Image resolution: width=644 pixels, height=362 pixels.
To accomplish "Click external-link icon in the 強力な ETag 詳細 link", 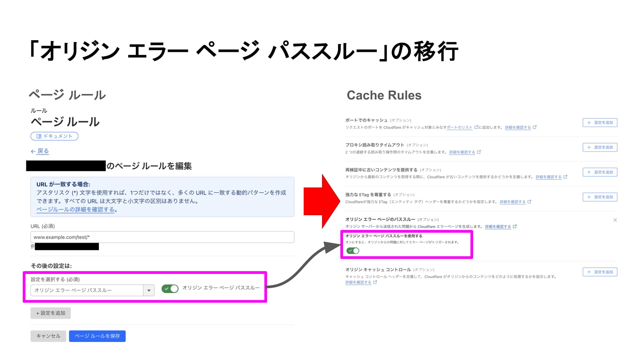I will point(529,201).
